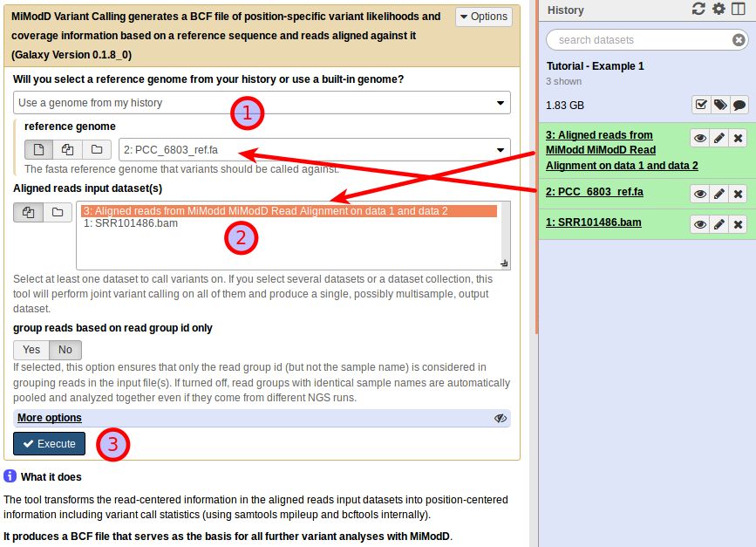Delete the PCC_6803_ref.fa dataset
Viewport: 756px width, 547px height.
point(738,194)
